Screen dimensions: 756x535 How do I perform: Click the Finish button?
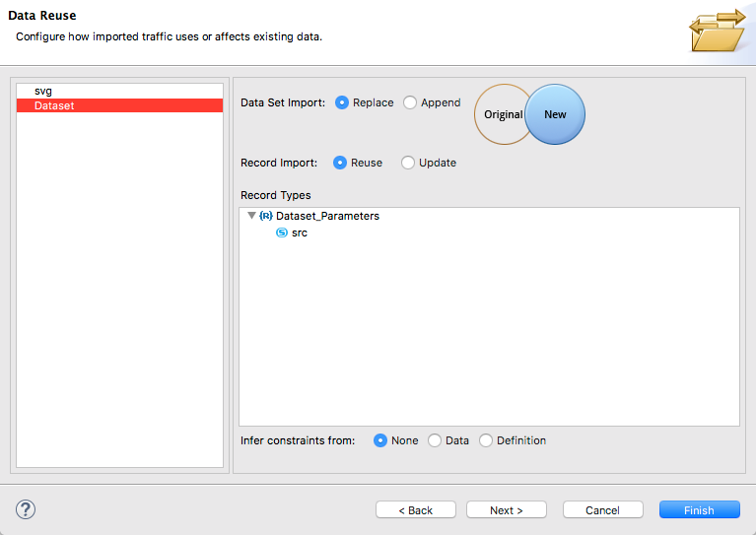tap(699, 510)
